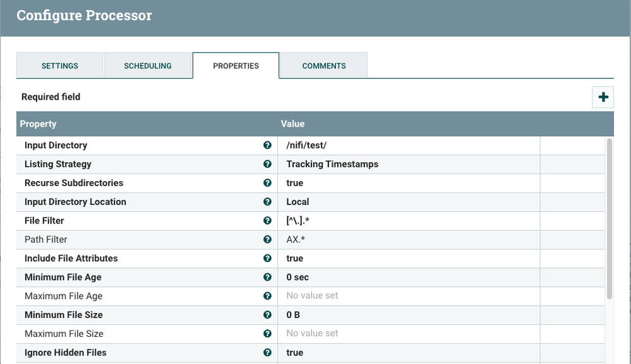The width and height of the screenshot is (631, 364).
Task: Click help icon for Minimum File Age
Action: pyautogui.click(x=267, y=278)
